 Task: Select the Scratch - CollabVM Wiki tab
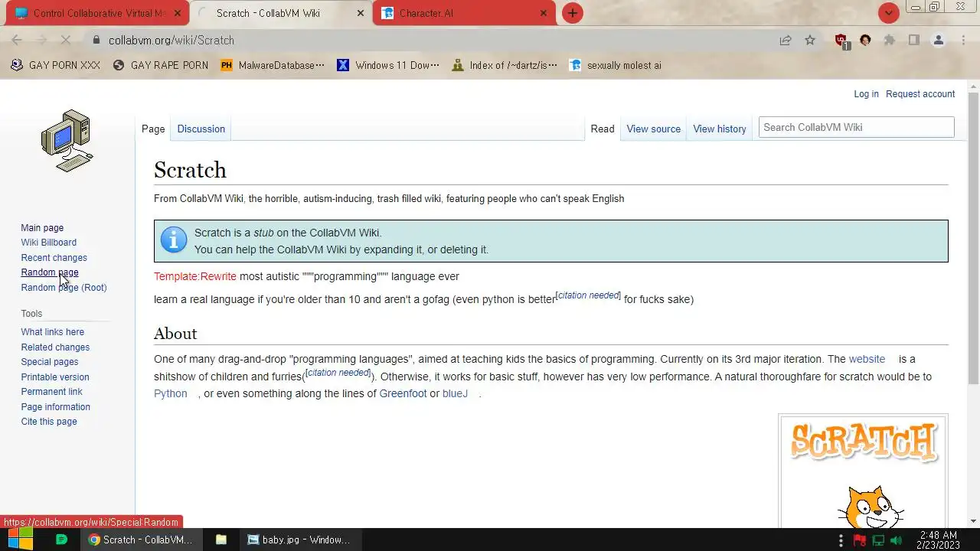(281, 13)
